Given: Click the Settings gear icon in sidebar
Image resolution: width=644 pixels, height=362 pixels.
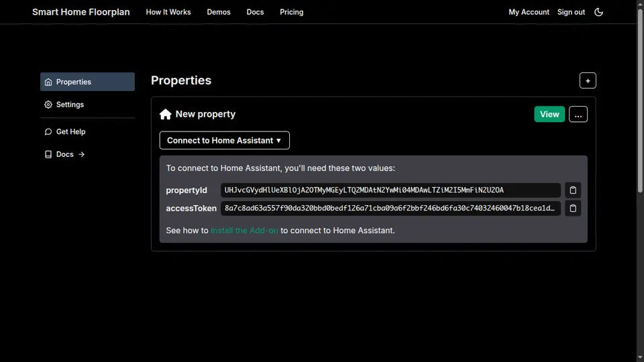Looking at the screenshot, I should (x=48, y=105).
